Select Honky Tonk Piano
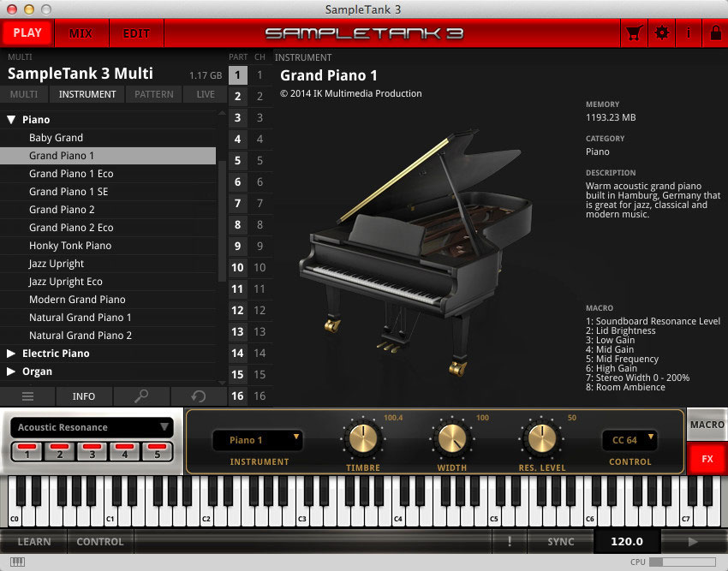 pos(108,246)
